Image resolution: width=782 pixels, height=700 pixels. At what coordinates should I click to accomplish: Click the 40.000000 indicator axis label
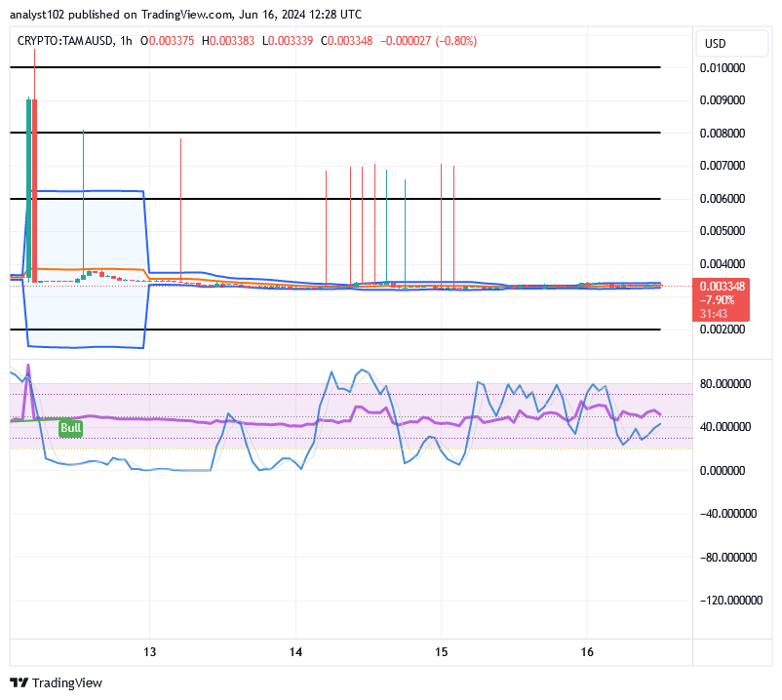click(725, 427)
